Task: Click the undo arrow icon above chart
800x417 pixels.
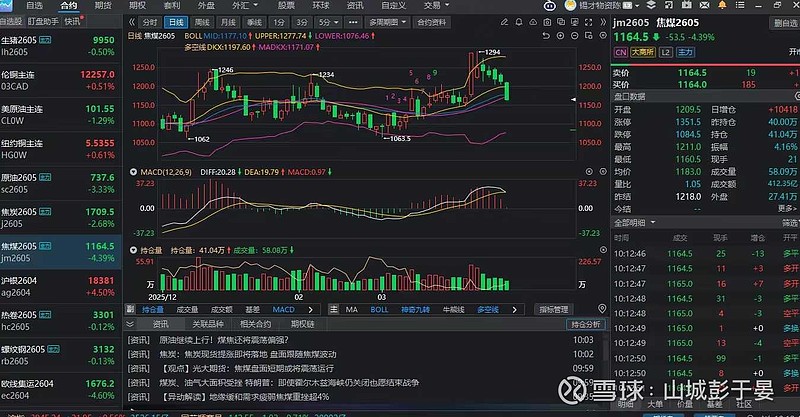Action: [x=546, y=36]
